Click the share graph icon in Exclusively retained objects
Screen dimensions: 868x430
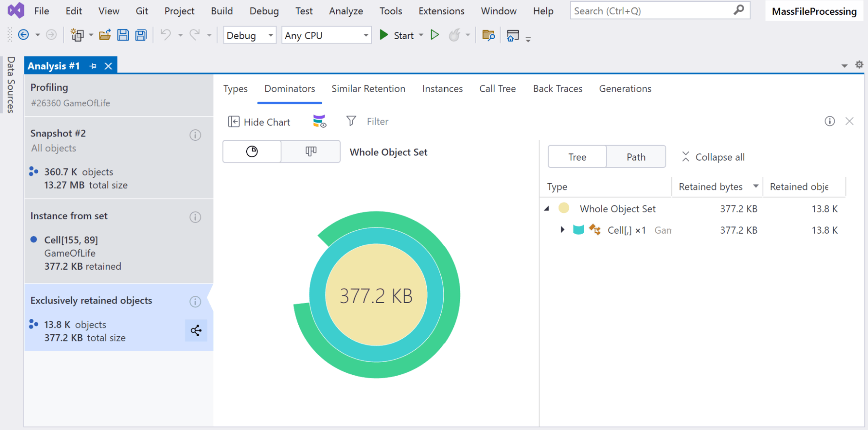(x=196, y=331)
